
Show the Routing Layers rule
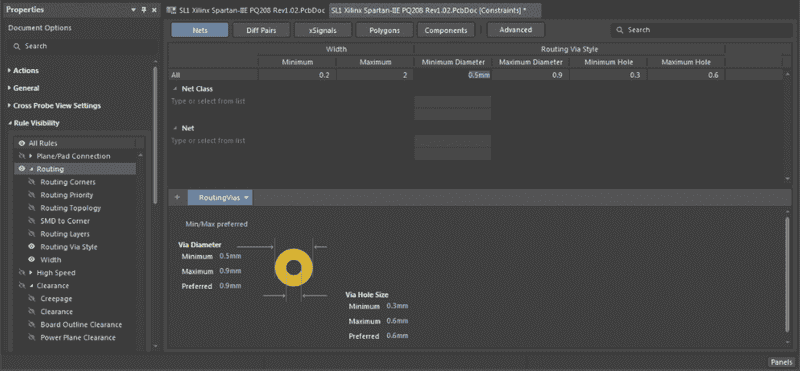point(32,234)
